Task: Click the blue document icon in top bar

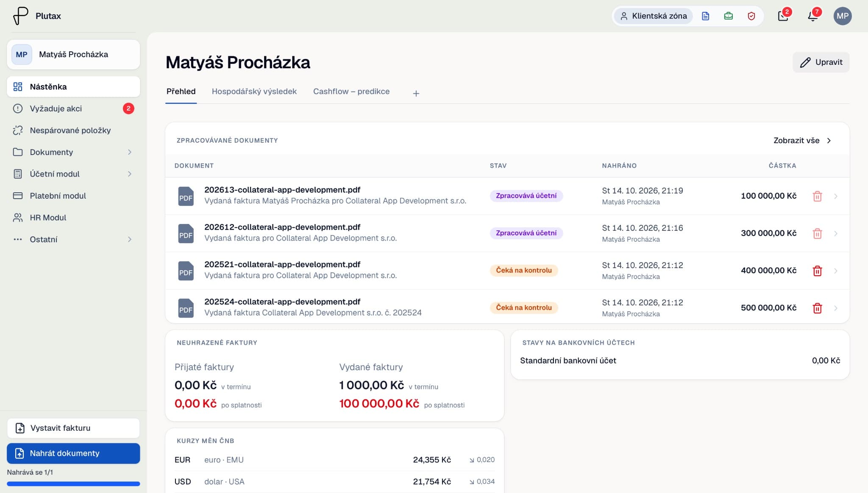Action: 705,16
